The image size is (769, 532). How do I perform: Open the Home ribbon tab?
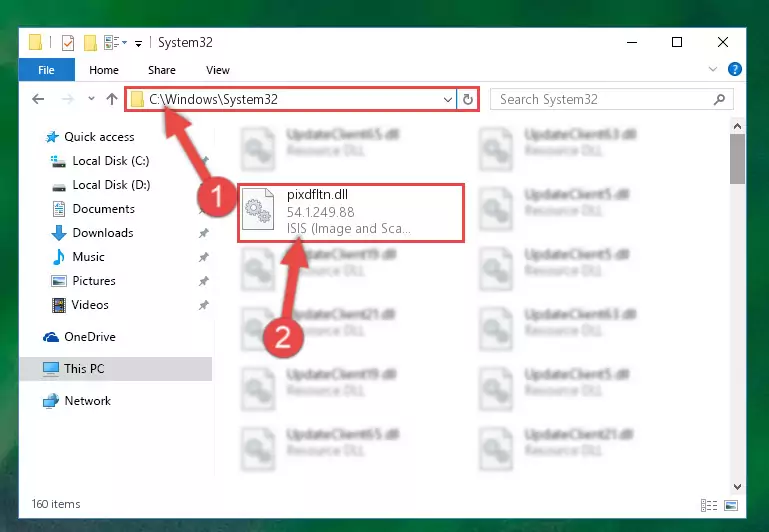point(103,70)
